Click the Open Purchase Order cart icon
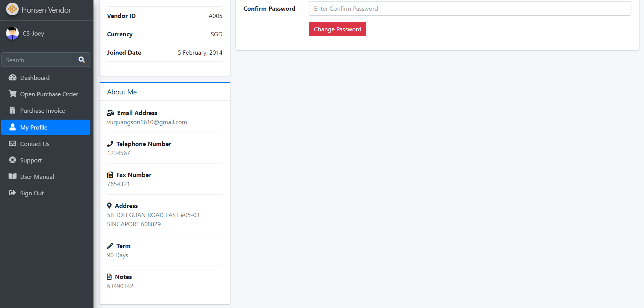This screenshot has width=644, height=308. pos(13,94)
